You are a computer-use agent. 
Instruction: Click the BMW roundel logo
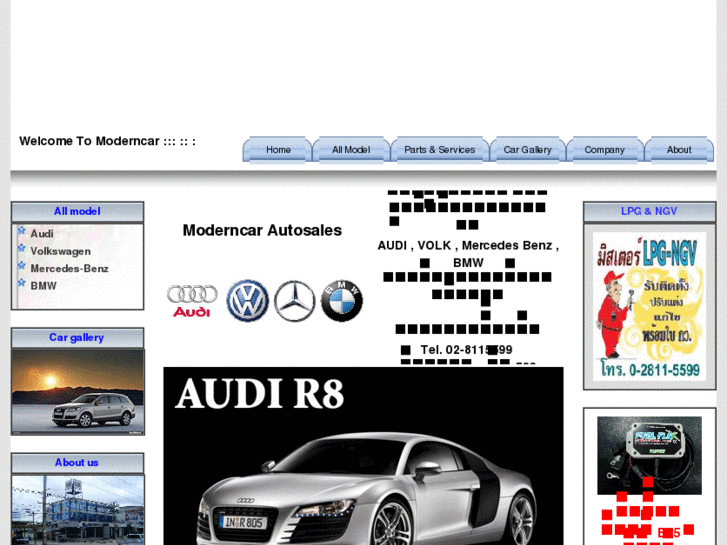tap(341, 301)
